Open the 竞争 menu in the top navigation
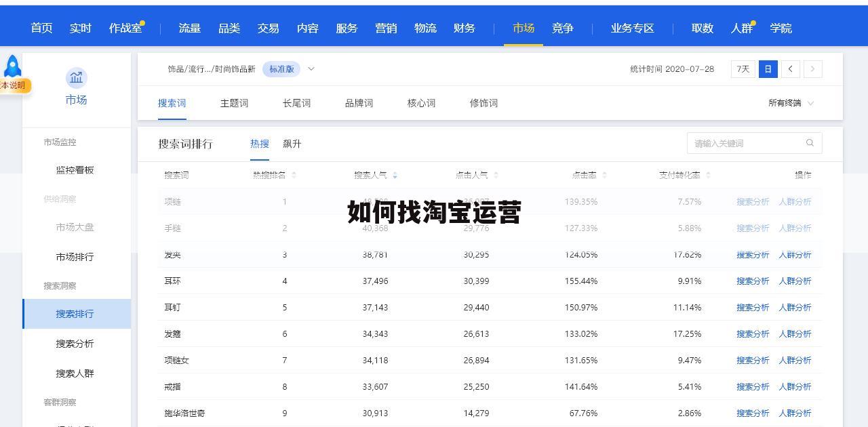 coord(562,28)
